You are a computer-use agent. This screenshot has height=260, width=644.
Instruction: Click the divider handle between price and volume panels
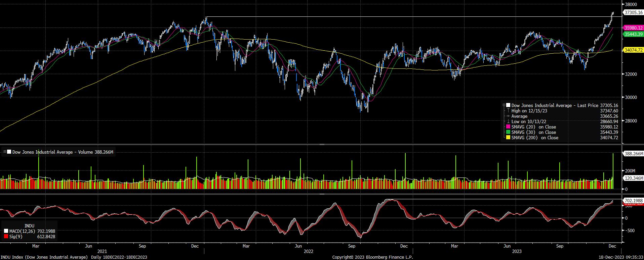click(x=322, y=144)
